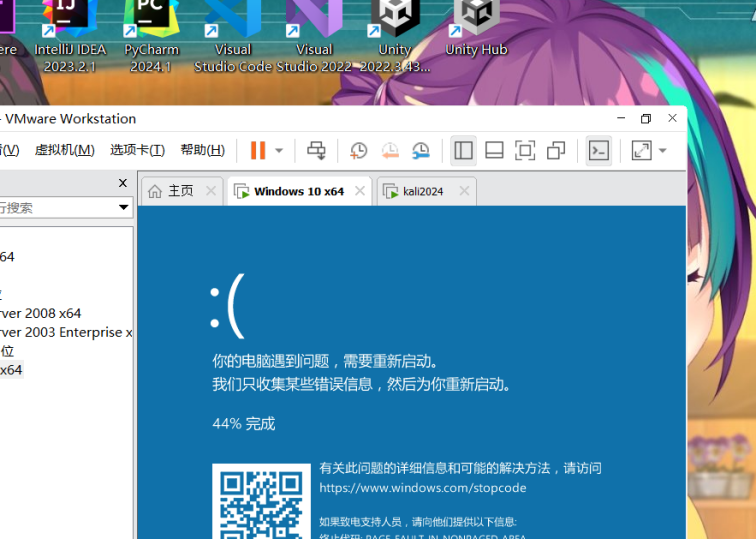Click the stretch guest display icon
756x539 pixels.
pos(642,150)
